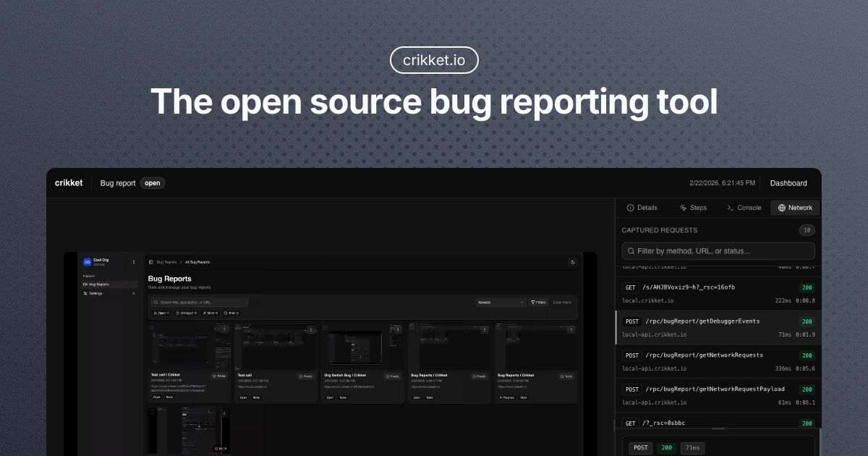Toggle the Mine 6 filter chip
This screenshot has height=456, width=868.
pos(212,313)
